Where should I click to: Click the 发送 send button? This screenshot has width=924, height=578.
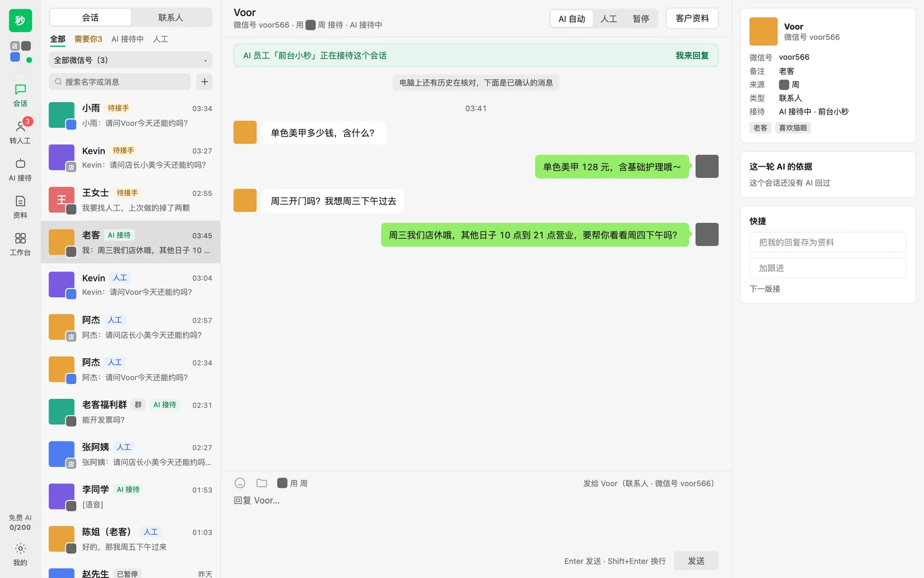(696, 561)
